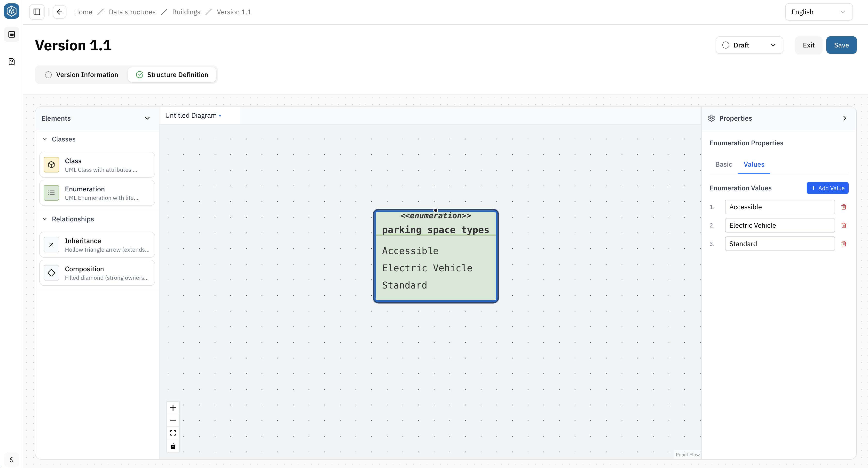Image resolution: width=868 pixels, height=468 pixels.
Task: Collapse the Properties panel chevron
Action: (844, 118)
